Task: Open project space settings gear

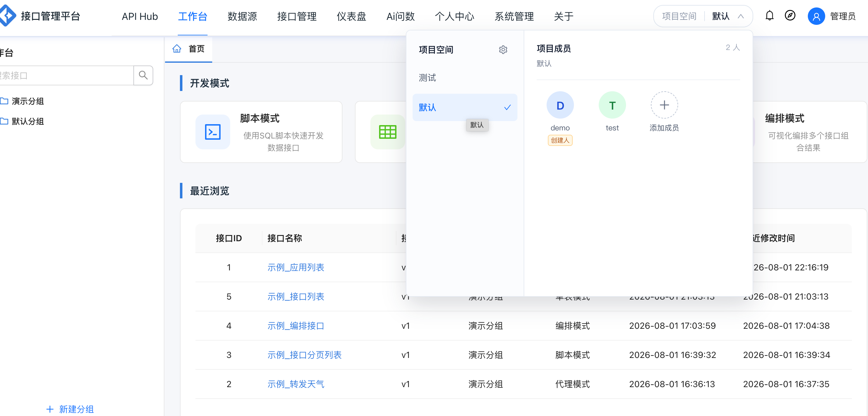Action: (503, 50)
